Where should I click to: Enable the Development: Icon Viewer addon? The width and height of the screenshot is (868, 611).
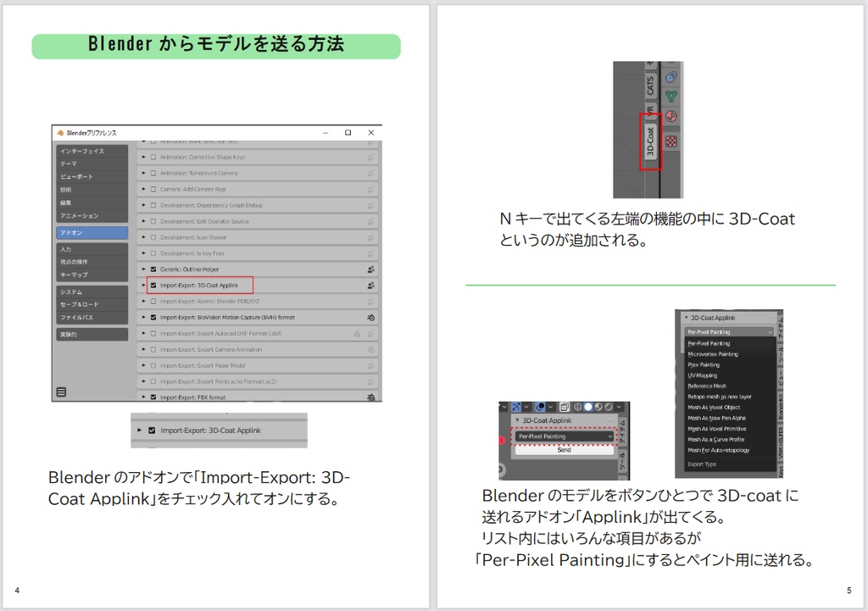[x=153, y=237]
